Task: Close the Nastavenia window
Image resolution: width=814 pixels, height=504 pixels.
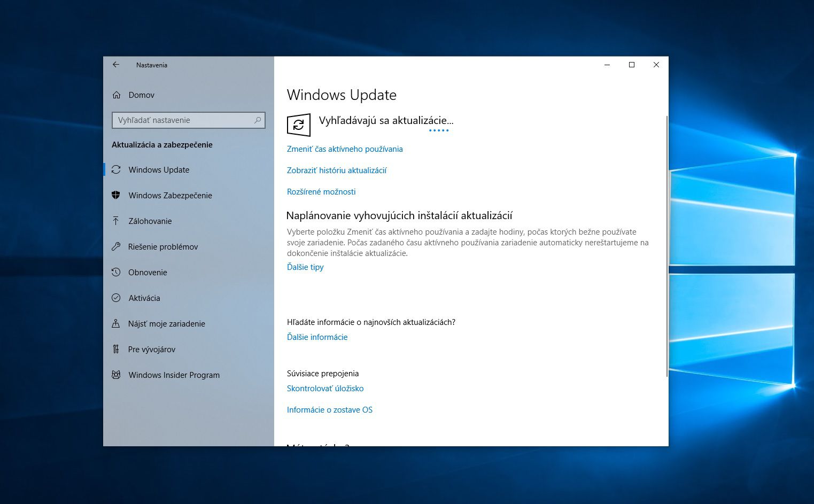Action: tap(656, 65)
